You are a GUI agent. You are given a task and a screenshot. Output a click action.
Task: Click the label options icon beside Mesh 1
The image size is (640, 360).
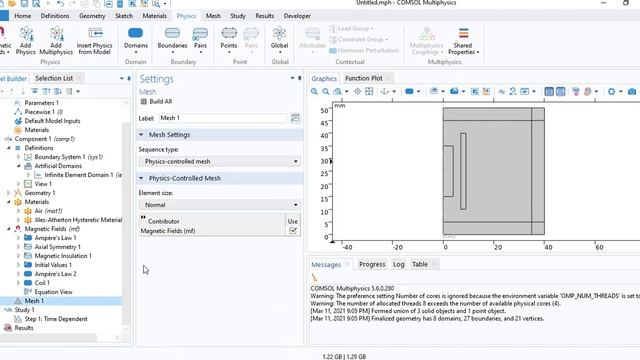coord(295,118)
